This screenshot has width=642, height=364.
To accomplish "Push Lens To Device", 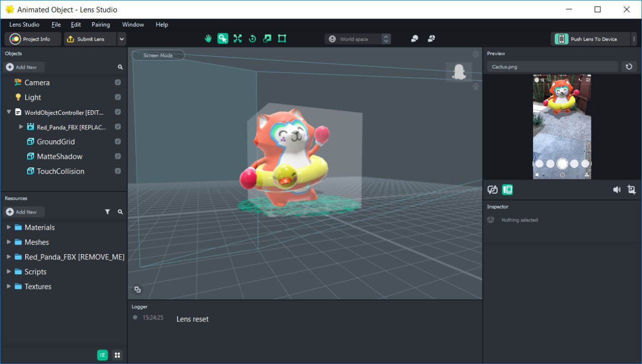I will [x=590, y=39].
